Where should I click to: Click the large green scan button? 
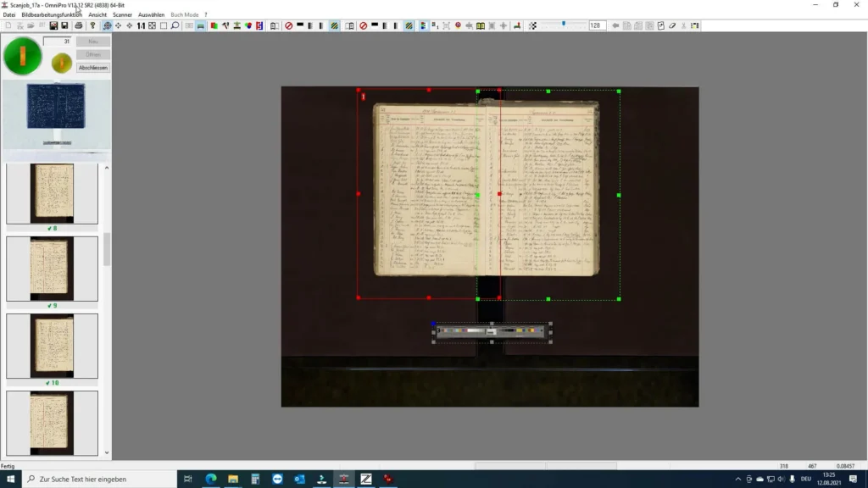click(22, 57)
